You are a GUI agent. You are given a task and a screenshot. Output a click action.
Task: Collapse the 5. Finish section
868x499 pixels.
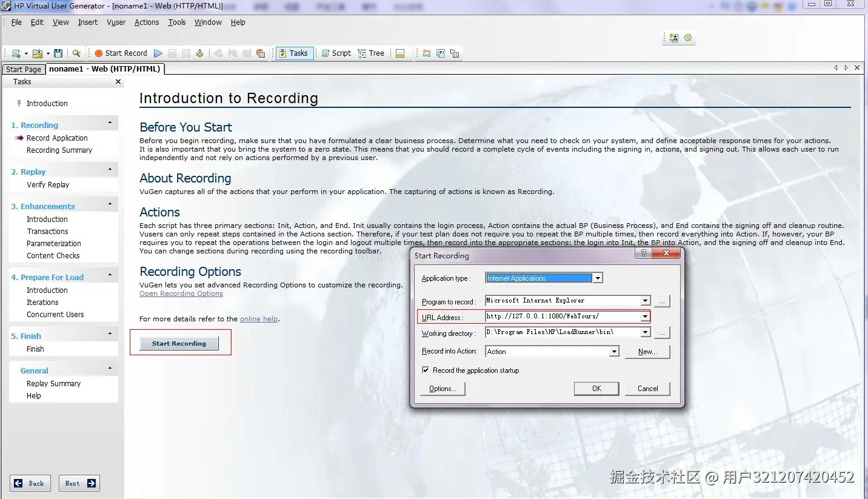tap(110, 334)
